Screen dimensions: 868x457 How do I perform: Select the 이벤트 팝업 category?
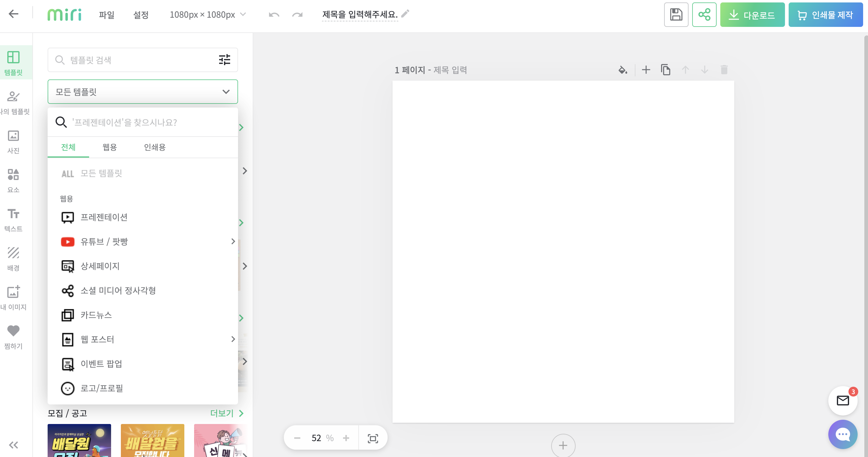pyautogui.click(x=143, y=364)
